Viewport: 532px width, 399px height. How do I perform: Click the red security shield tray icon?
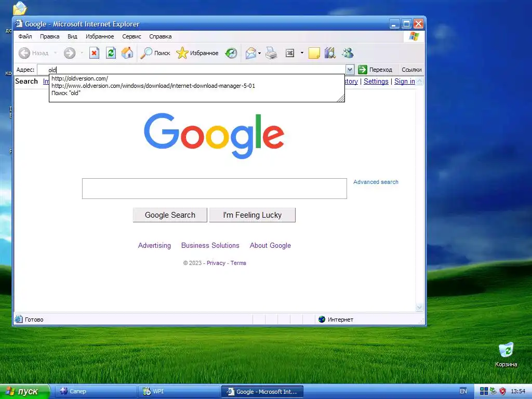tap(502, 391)
